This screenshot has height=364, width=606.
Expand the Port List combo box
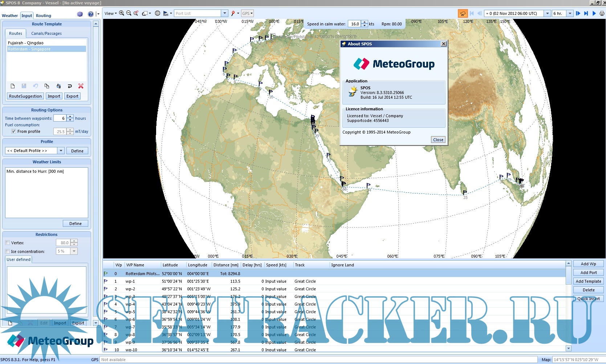(x=224, y=13)
